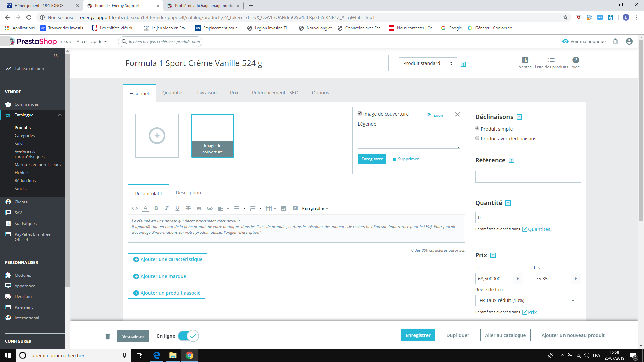644x362 pixels.
Task: Click the insert image editor icon
Action: click(x=284, y=208)
